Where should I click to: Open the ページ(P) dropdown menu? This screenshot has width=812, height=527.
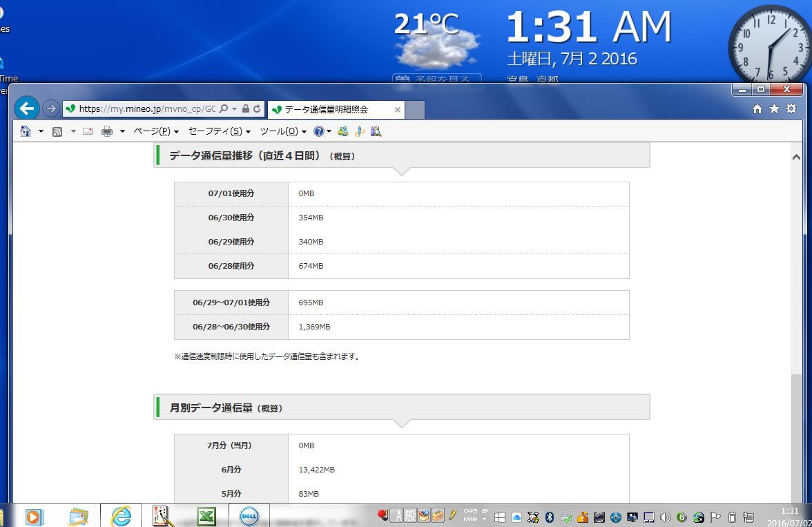(x=155, y=131)
